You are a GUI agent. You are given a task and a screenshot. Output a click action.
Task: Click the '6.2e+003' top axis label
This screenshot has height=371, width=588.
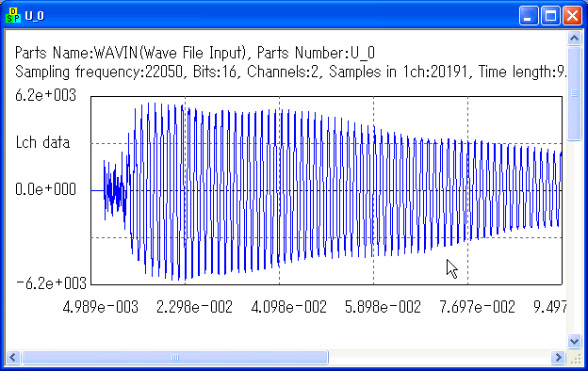click(46, 95)
